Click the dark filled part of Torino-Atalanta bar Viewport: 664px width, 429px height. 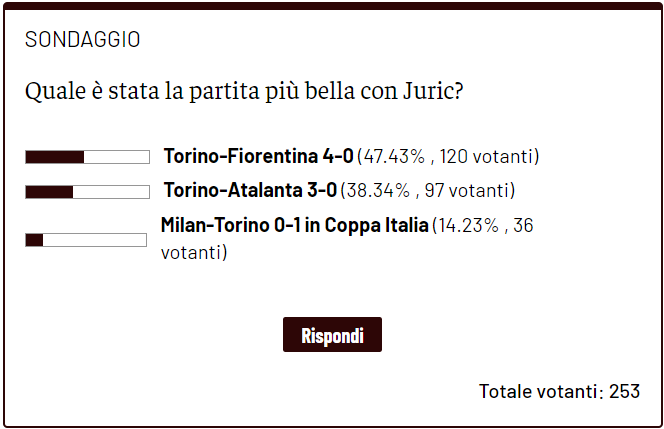coord(49,191)
